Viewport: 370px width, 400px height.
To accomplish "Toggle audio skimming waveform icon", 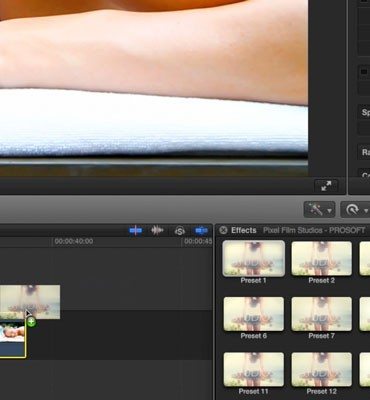I will [x=157, y=230].
